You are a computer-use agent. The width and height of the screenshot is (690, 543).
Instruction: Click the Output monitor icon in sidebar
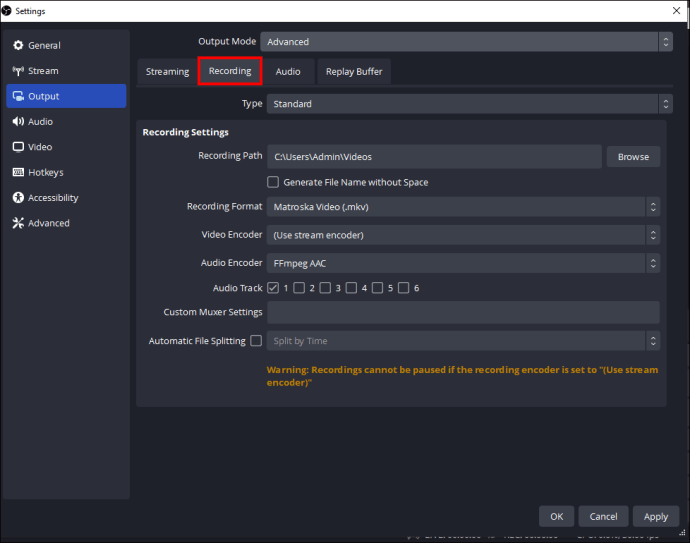point(18,96)
